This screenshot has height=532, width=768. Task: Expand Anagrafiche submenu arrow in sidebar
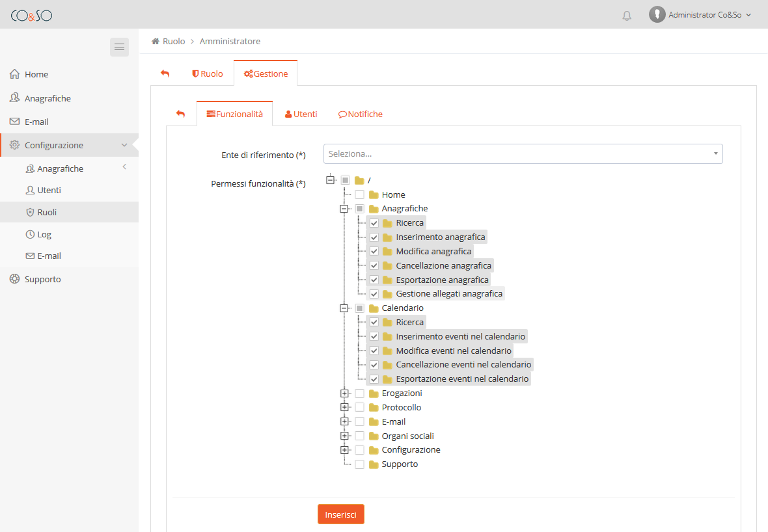(124, 167)
